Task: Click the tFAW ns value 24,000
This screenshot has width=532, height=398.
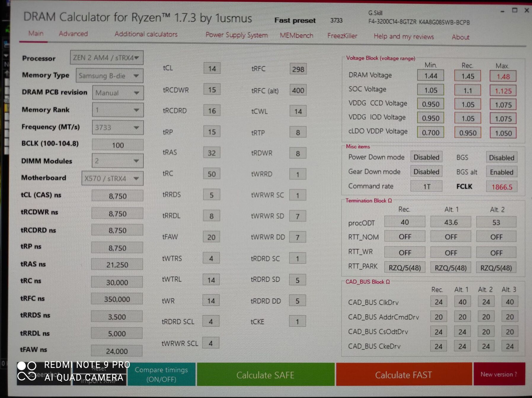Action: [116, 351]
